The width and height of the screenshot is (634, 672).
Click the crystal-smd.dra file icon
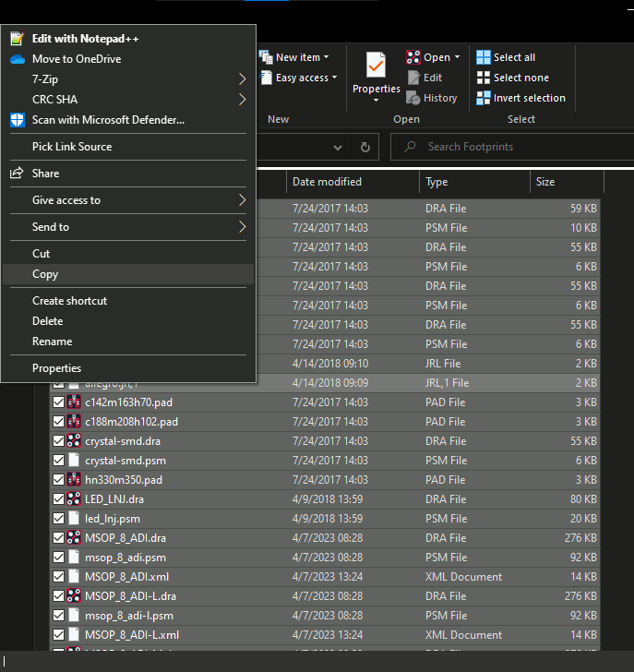[74, 441]
